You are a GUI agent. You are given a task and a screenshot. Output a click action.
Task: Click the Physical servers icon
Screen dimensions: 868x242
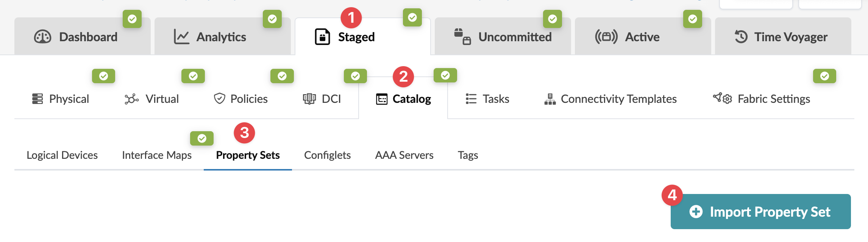(x=37, y=99)
